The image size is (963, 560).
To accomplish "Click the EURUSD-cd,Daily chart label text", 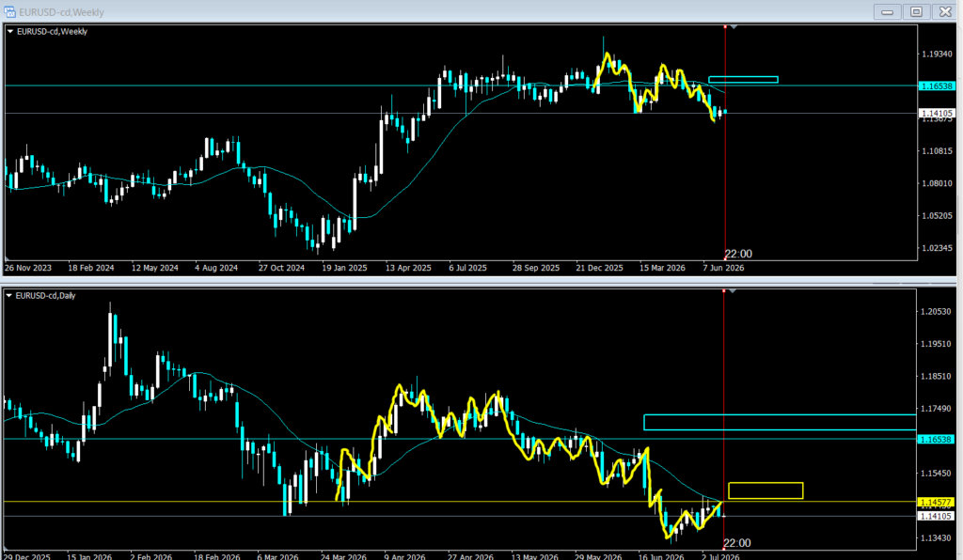I will coord(45,296).
